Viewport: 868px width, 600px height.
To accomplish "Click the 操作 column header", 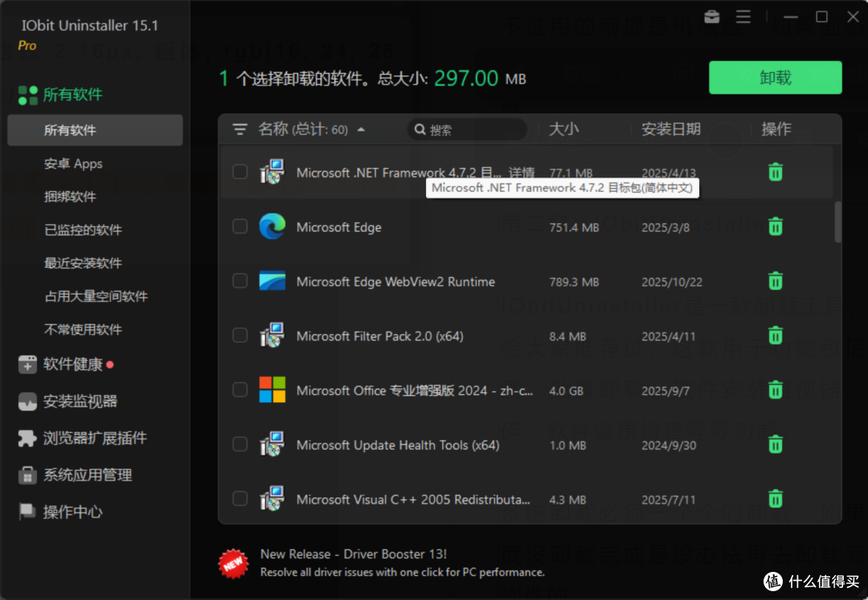I will tap(776, 129).
